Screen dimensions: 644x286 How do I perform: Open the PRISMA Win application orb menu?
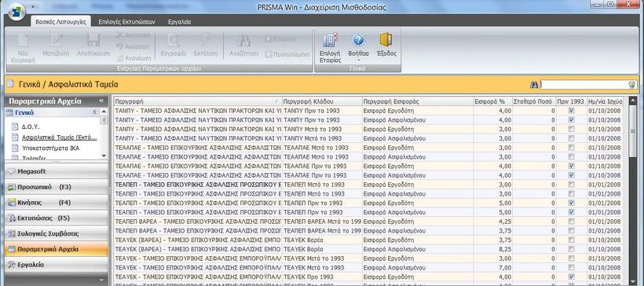[16, 12]
